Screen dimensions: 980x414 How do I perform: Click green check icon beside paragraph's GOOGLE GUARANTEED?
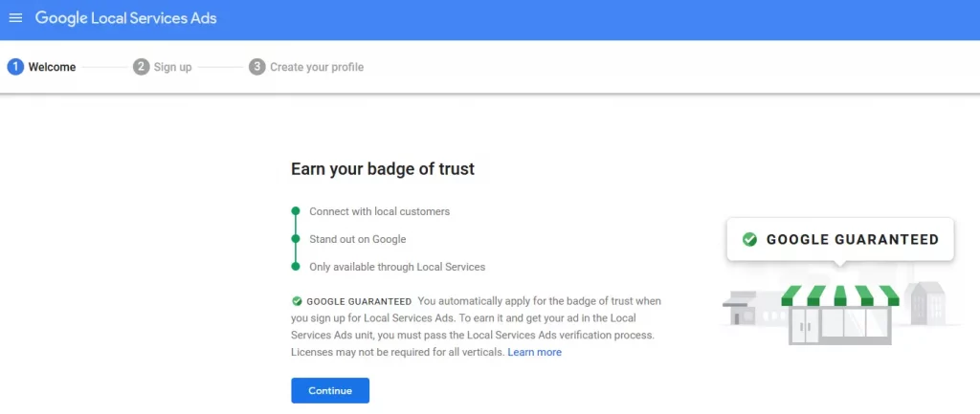coord(297,301)
